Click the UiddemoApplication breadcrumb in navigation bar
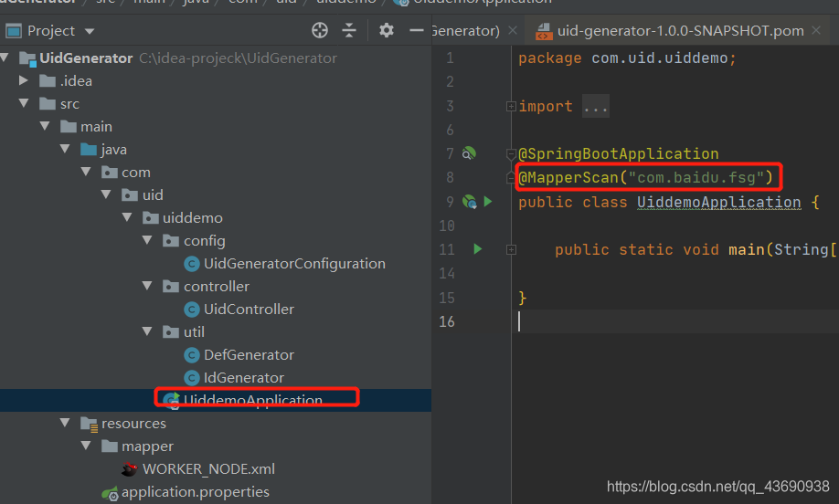This screenshot has width=839, height=504. click(474, 2)
